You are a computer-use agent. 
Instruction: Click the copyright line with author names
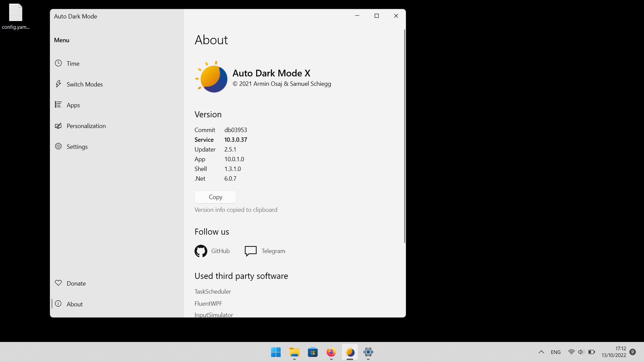(x=282, y=83)
